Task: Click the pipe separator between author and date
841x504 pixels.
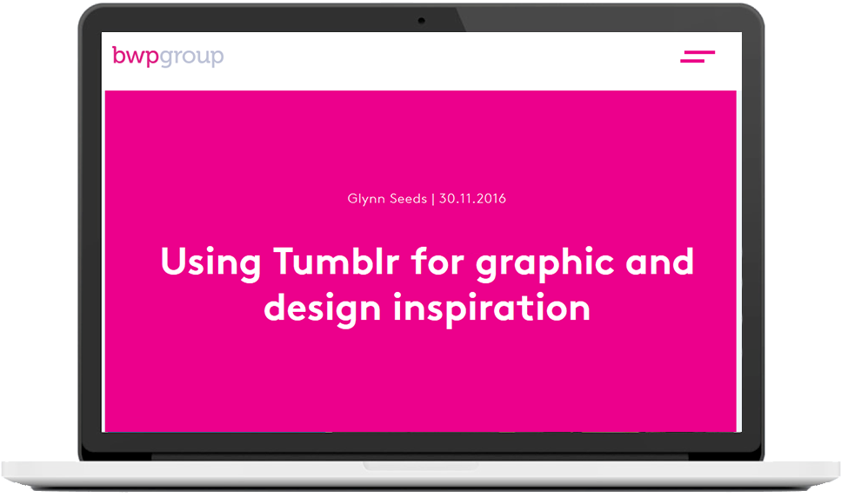Action: click(433, 199)
